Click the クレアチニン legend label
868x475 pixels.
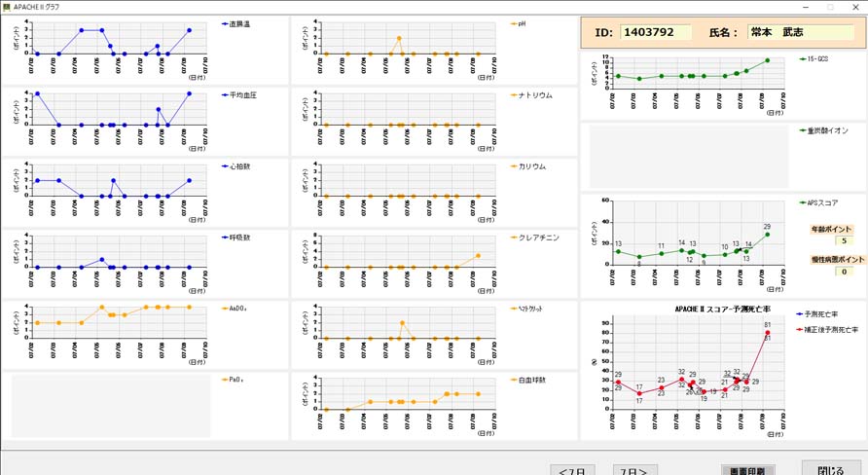[539, 237]
